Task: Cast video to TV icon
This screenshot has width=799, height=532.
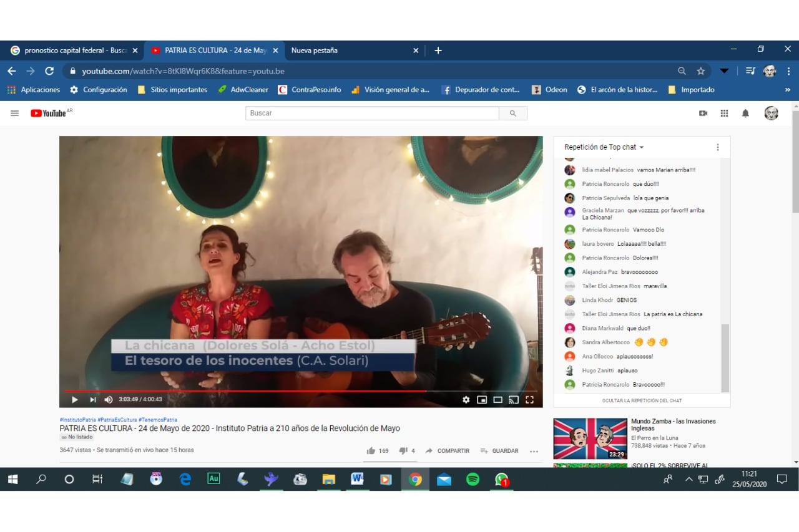Action: (514, 400)
